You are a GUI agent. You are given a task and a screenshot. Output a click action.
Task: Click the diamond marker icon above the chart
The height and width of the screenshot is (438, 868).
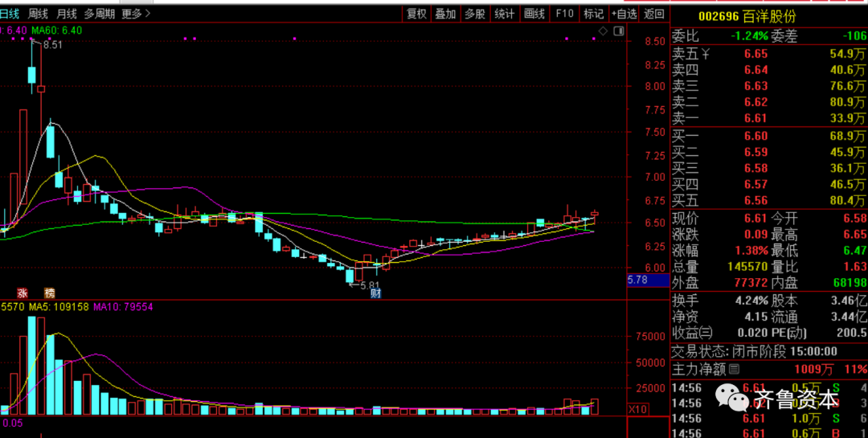click(604, 31)
